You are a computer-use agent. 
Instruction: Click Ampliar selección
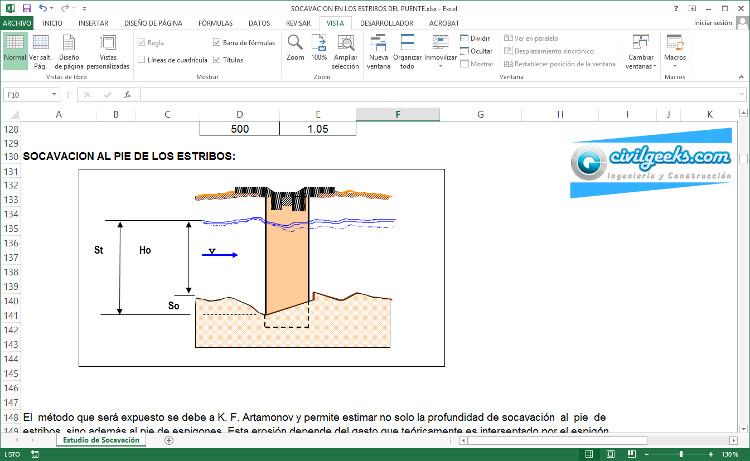click(x=345, y=50)
